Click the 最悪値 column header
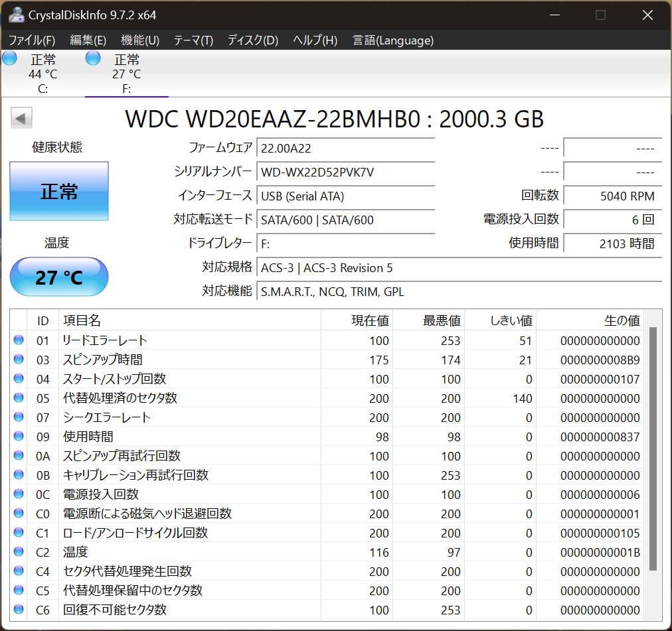Viewport: 672px width, 631px height. (428, 320)
